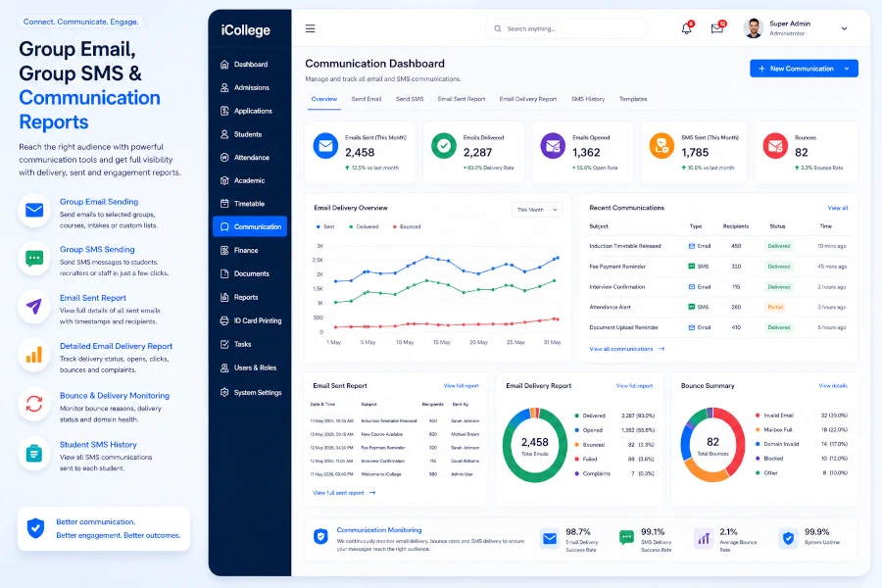Select Communication in the sidebar menu
This screenshot has height=588, width=882.
pyautogui.click(x=250, y=226)
